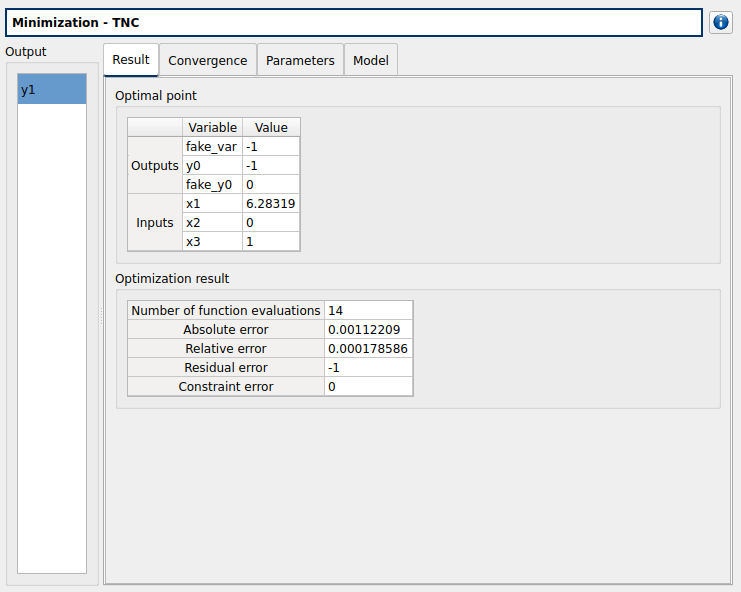Select the Model tab
This screenshot has width=741, height=592.
click(x=370, y=60)
